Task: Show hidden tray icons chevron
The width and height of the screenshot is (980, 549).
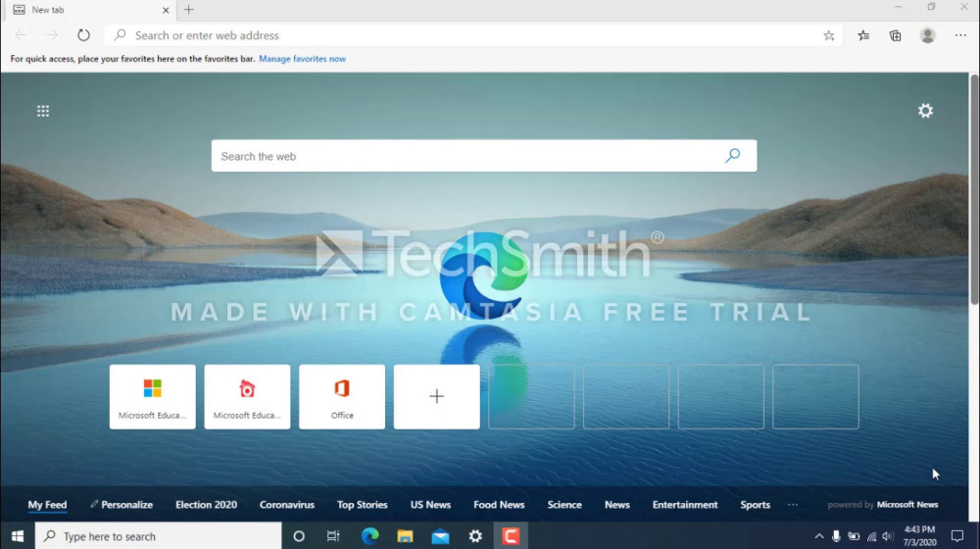Action: 818,536
